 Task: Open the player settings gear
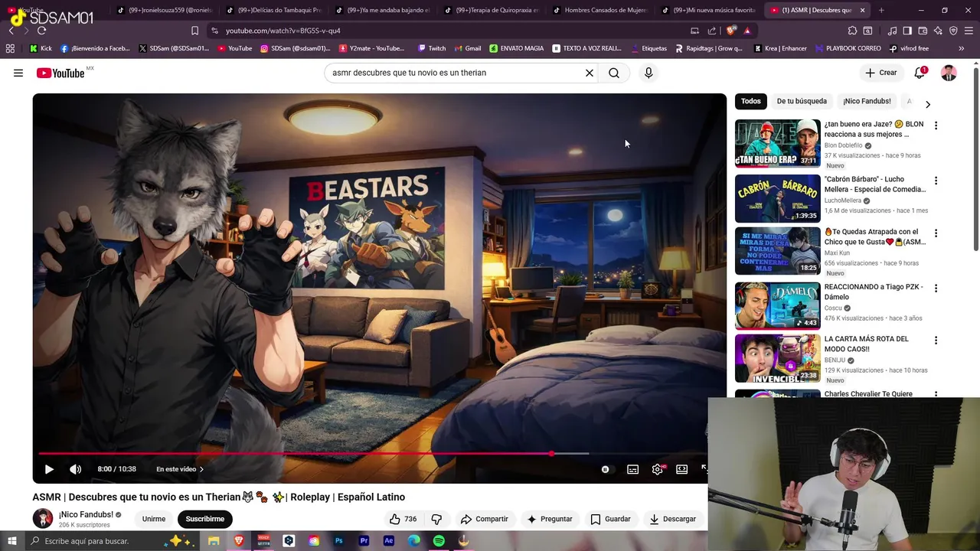(x=658, y=469)
